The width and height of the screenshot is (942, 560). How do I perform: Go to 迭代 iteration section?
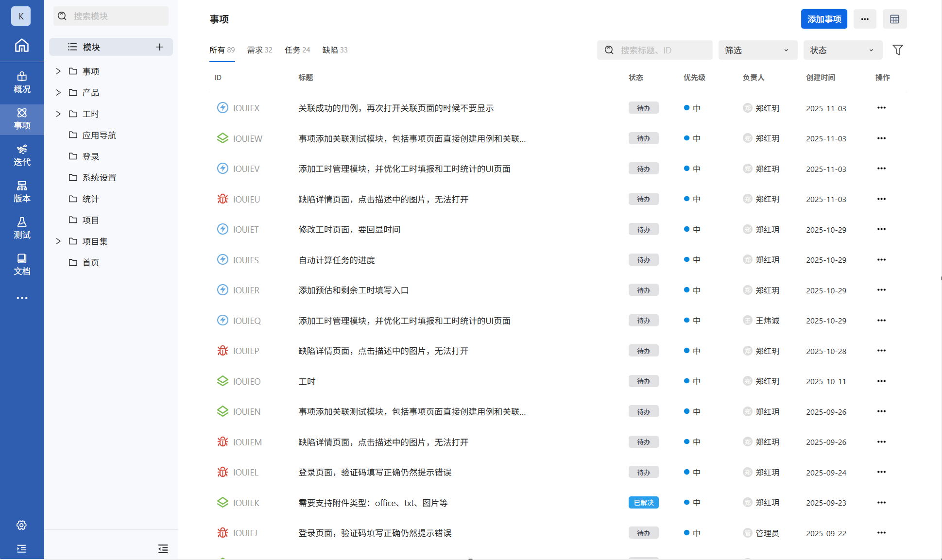pyautogui.click(x=22, y=155)
